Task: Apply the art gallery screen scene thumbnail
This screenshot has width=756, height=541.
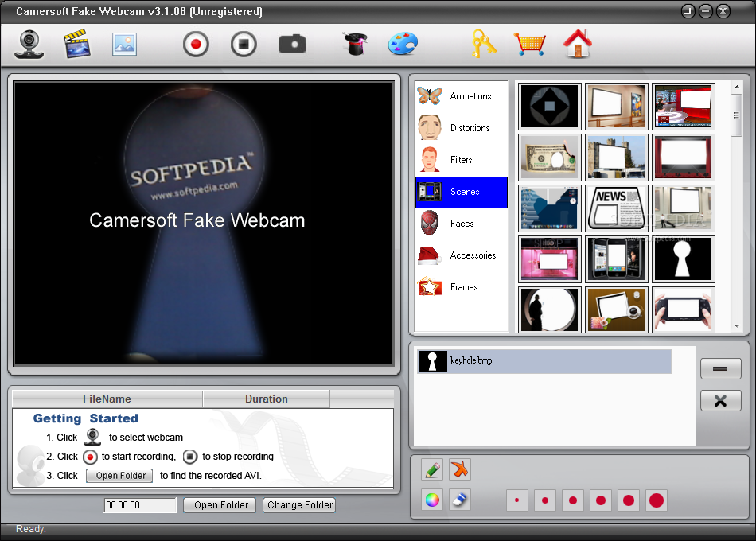Action: 616,107
